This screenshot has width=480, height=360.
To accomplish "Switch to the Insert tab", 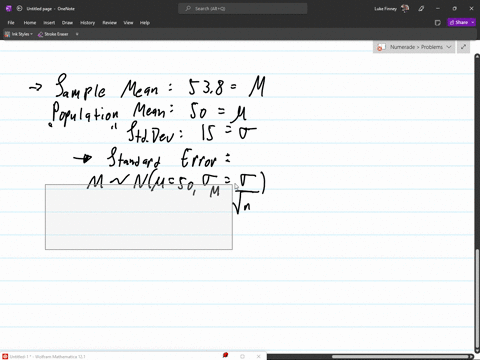I will [49, 23].
